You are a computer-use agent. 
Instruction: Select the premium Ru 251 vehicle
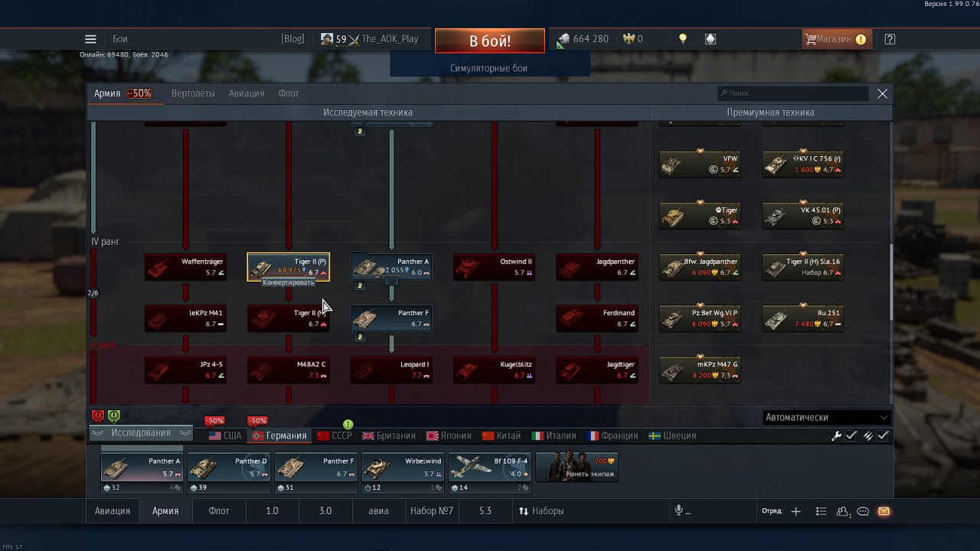point(802,318)
